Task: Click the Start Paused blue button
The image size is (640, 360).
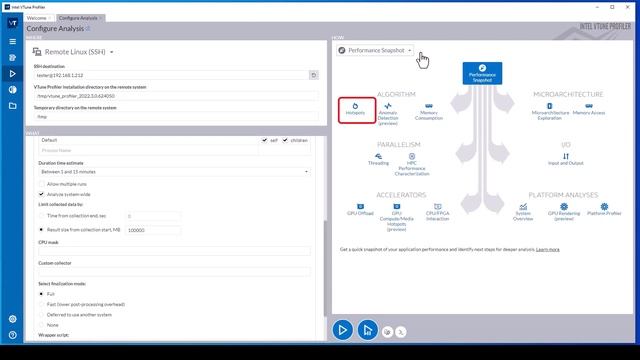Action: tap(367, 330)
